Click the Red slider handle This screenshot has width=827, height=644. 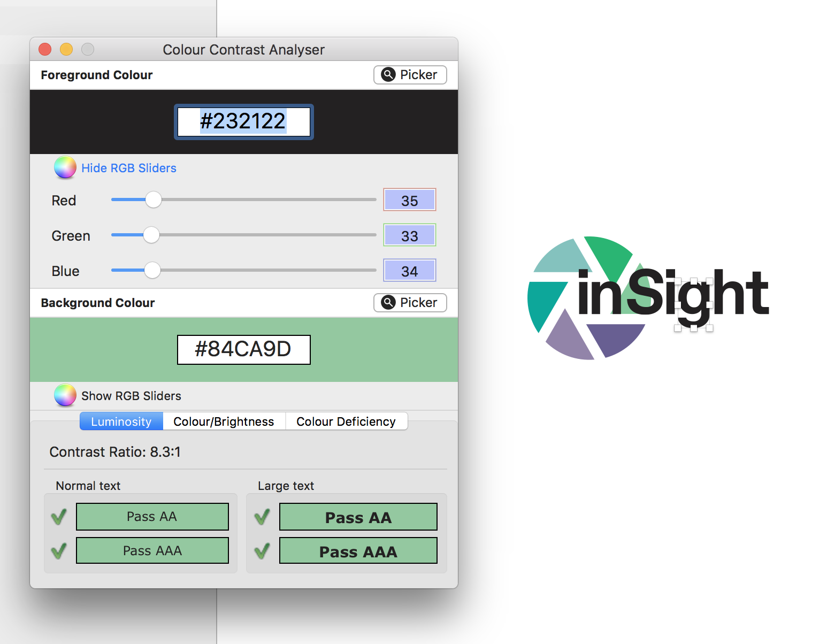[x=154, y=200]
